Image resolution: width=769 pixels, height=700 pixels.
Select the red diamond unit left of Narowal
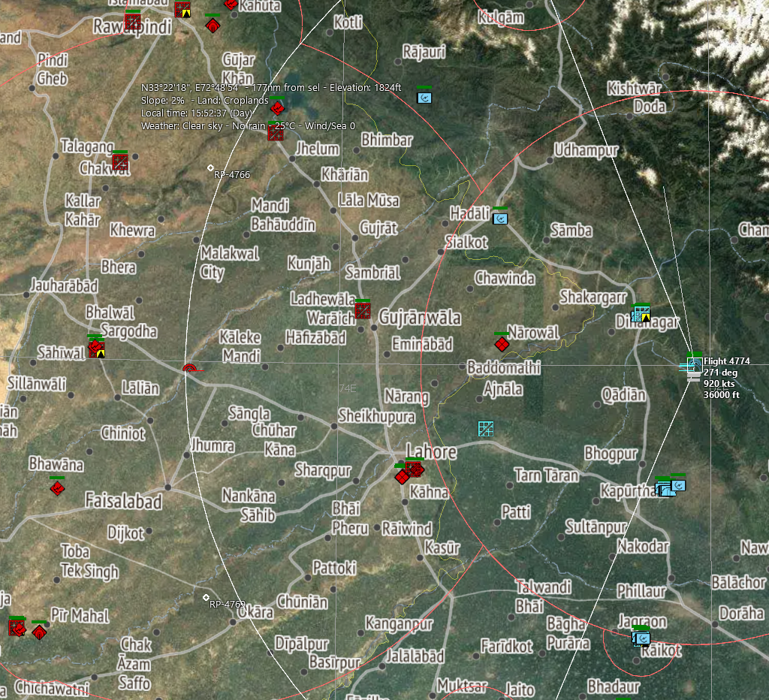point(502,344)
